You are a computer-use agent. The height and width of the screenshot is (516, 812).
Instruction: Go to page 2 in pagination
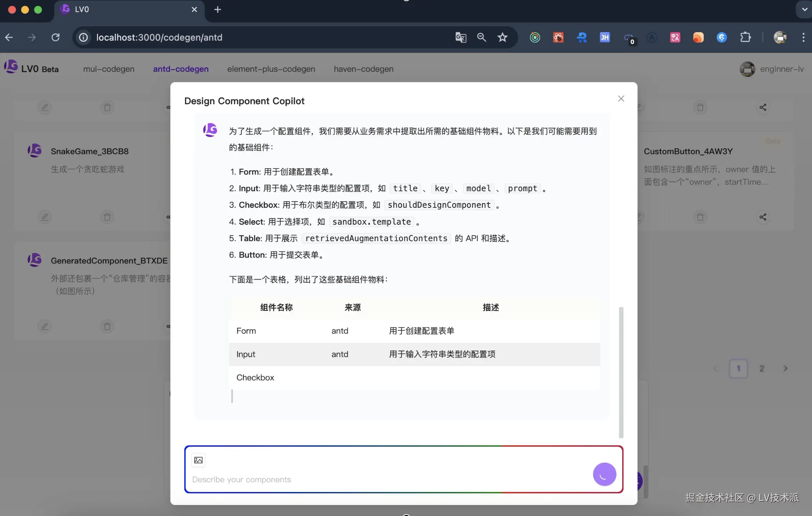pyautogui.click(x=761, y=368)
